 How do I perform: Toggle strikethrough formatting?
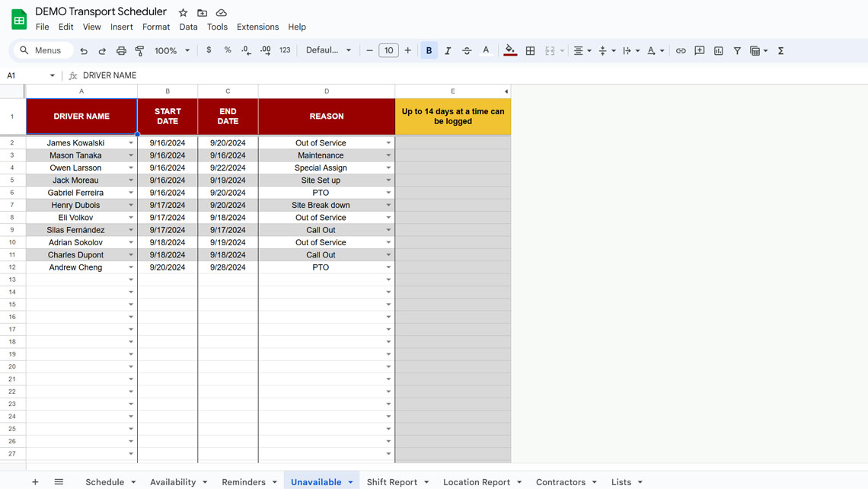tap(467, 50)
